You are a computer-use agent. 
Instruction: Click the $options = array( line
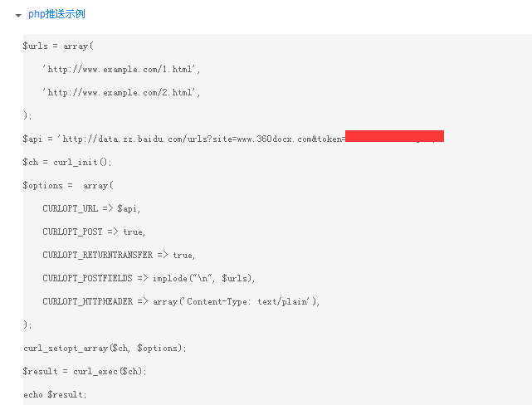(x=68, y=186)
